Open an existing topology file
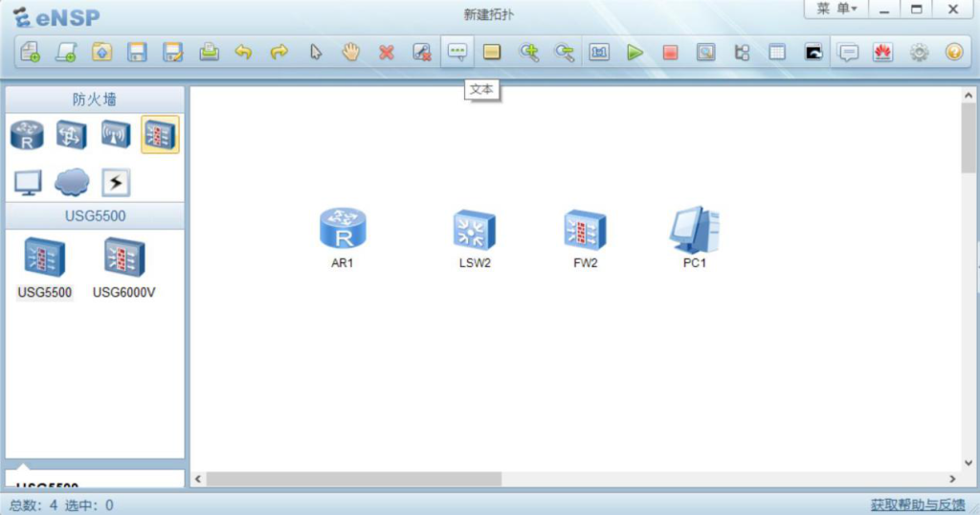This screenshot has height=515, width=980. 101,52
